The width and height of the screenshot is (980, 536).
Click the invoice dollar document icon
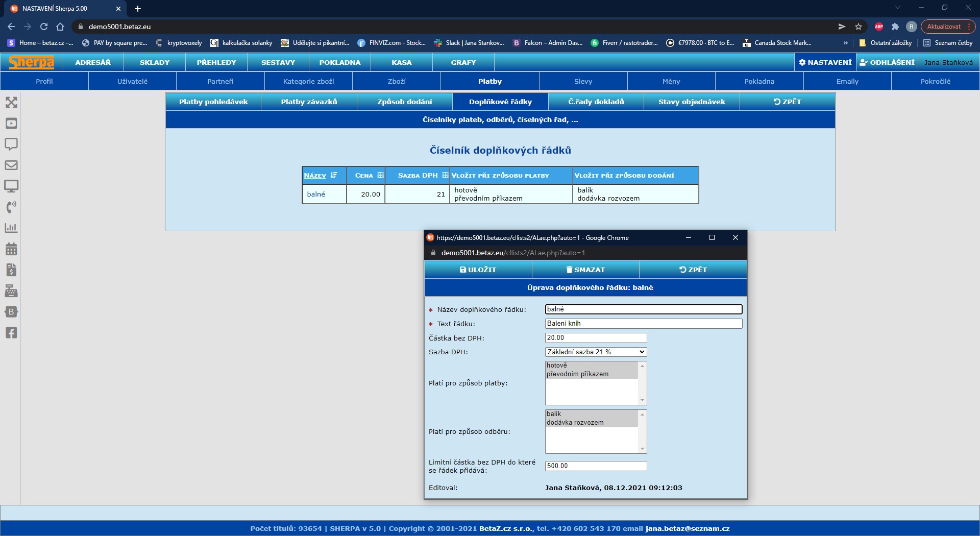(11, 270)
